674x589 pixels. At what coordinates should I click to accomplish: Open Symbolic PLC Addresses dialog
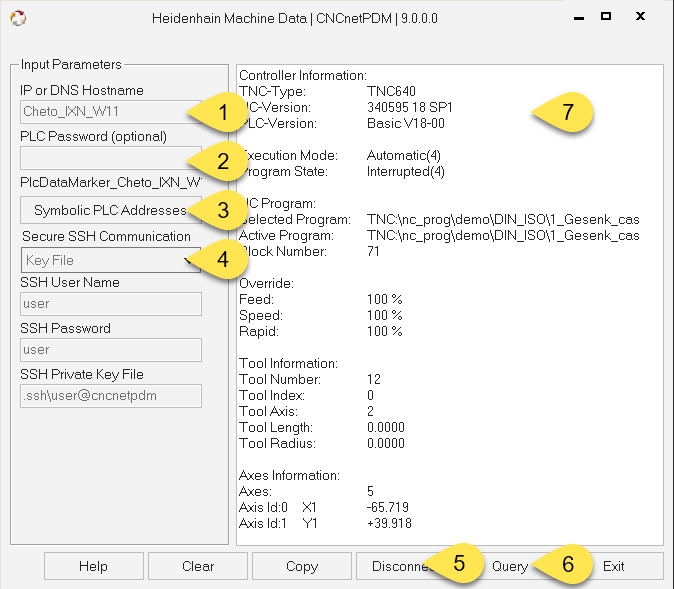coord(110,210)
